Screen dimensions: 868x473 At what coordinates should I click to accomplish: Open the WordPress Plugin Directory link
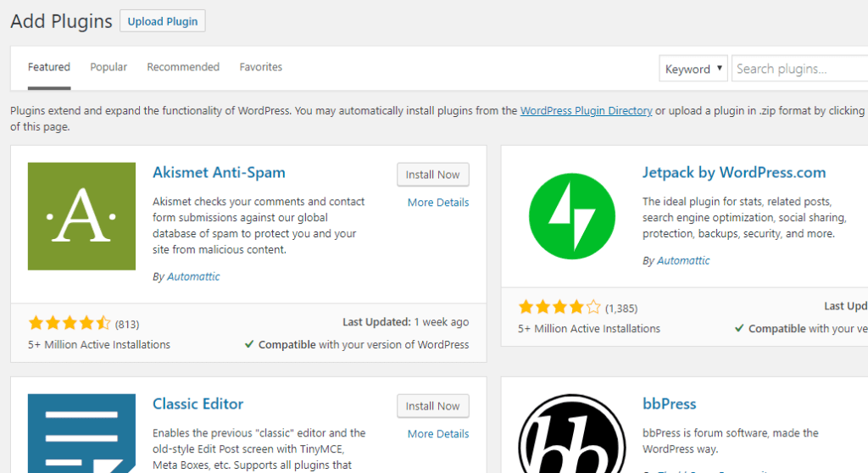click(586, 111)
